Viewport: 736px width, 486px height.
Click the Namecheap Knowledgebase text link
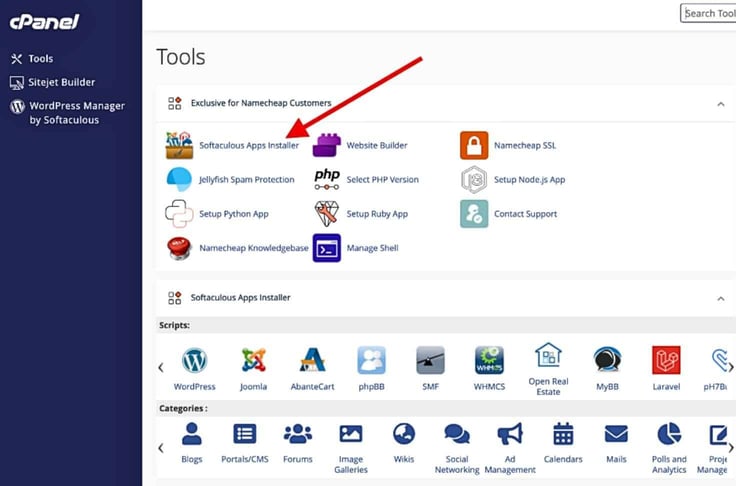(x=254, y=248)
